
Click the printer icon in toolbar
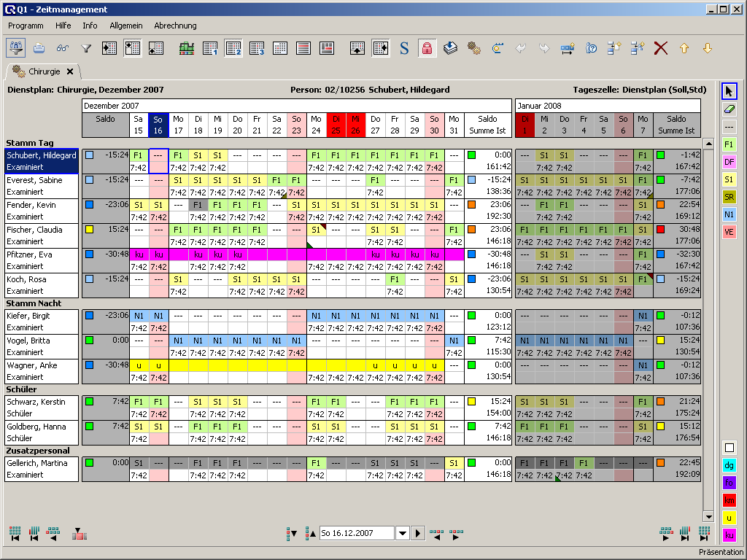pos(39,48)
